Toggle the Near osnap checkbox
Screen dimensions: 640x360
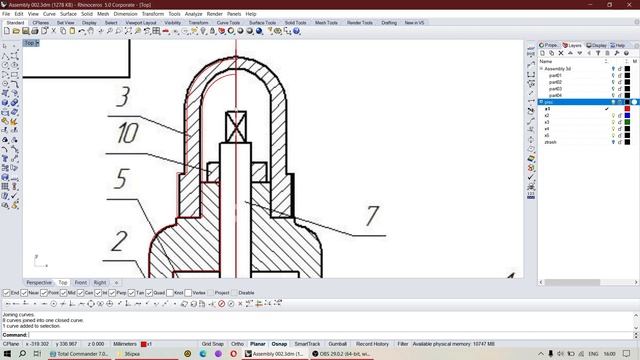coord(24,293)
